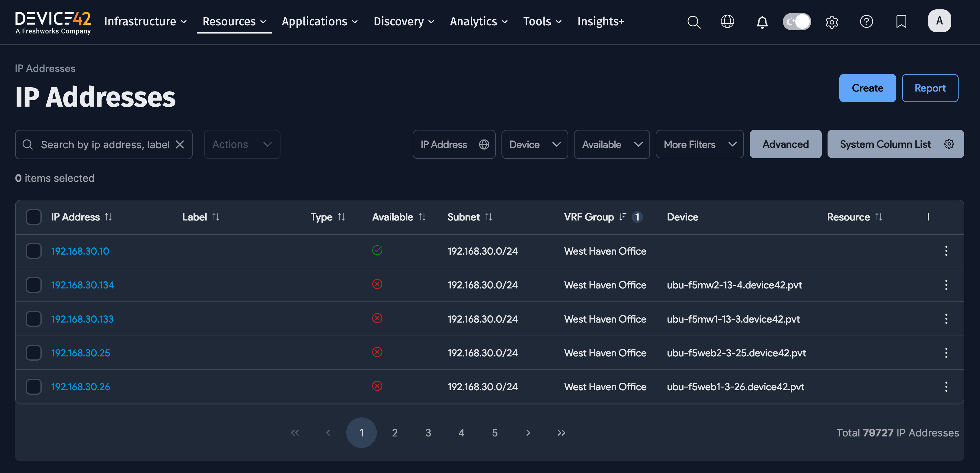Open System Column List button
The width and height of the screenshot is (980, 473).
click(895, 144)
